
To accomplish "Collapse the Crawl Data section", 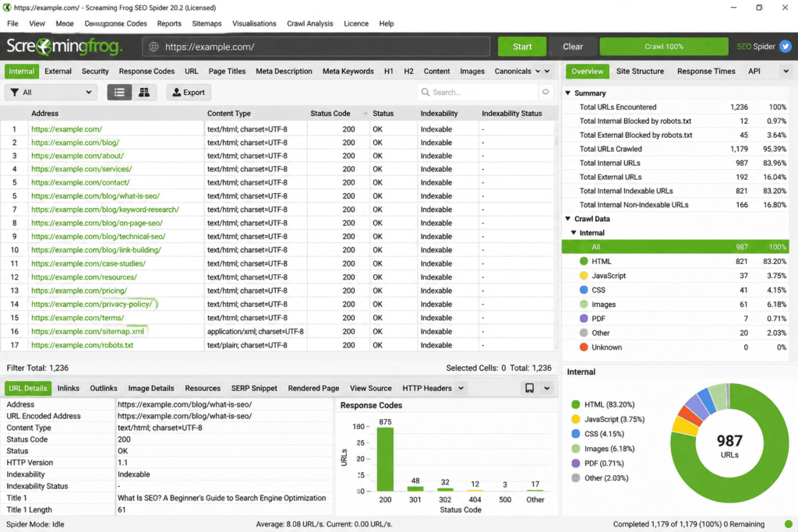I will click(568, 219).
